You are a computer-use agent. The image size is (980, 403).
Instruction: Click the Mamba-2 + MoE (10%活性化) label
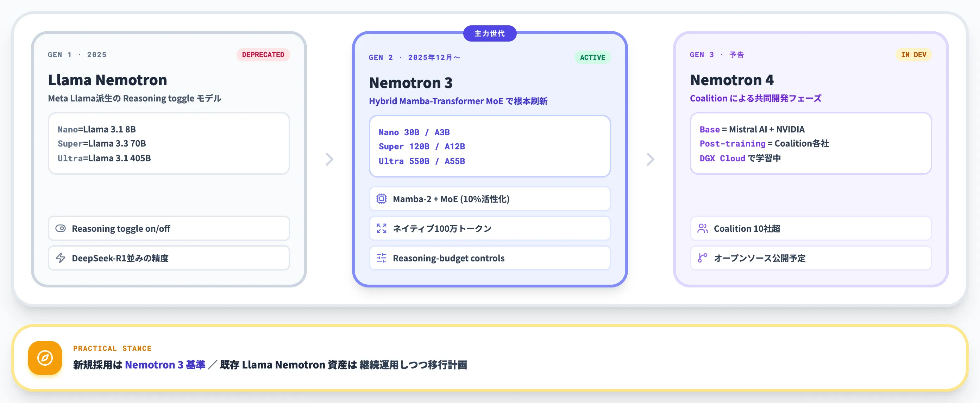pyautogui.click(x=451, y=199)
